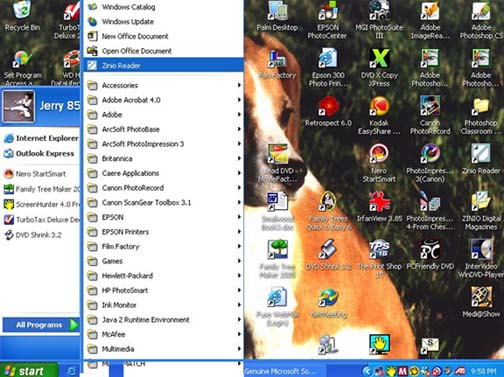Screen dimensions: 504x377
Task: Launch Nero StartSmart from Start menu list
Action: pos(35,174)
